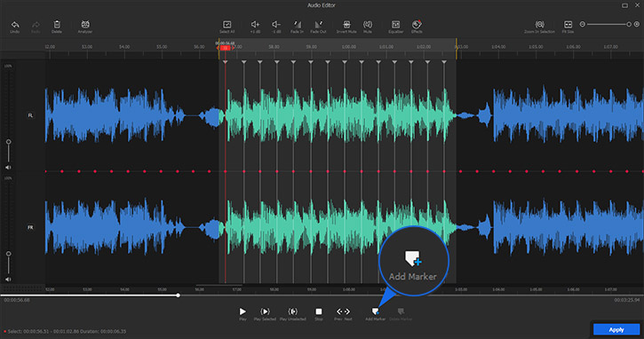Select the FR channel label
Screen dimensions: 644x339
30,227
